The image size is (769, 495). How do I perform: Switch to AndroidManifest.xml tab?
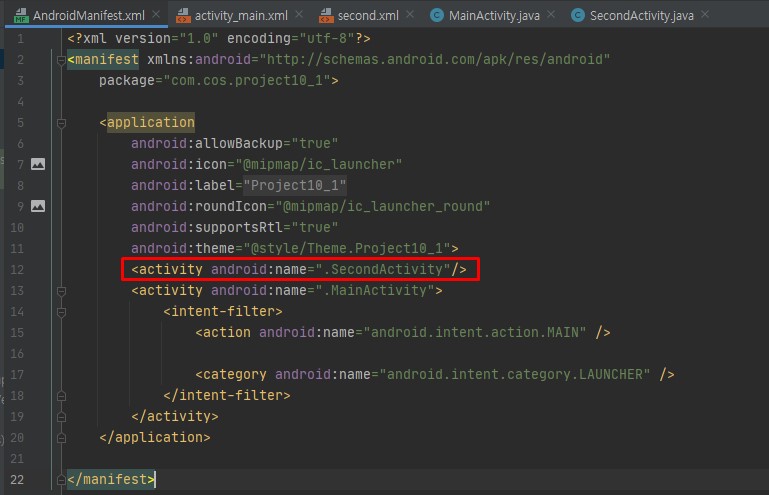coord(89,16)
